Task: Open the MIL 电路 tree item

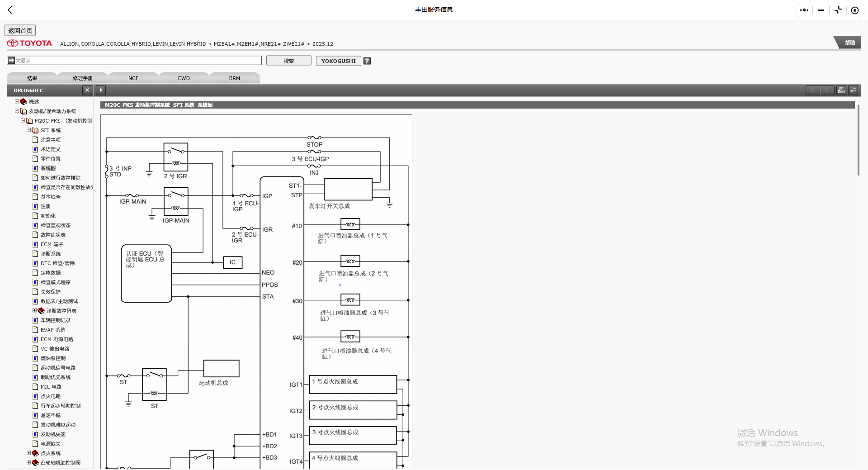Action: (x=51, y=387)
